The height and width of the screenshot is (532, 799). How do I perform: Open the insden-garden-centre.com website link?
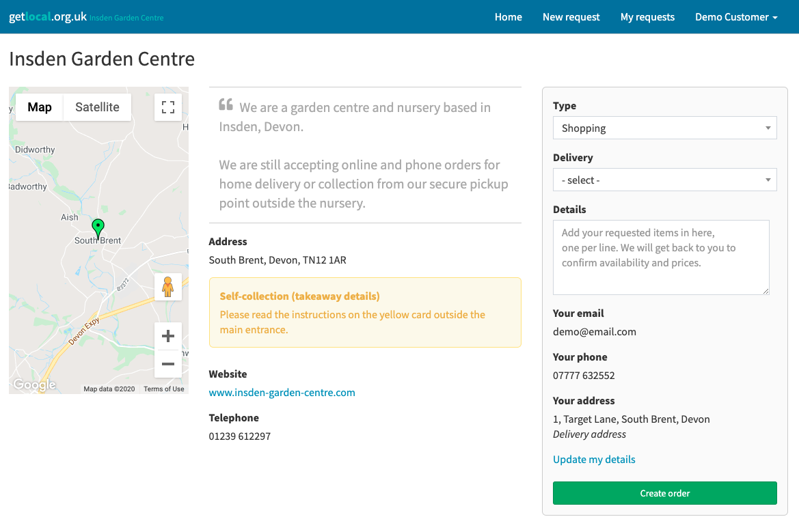[x=282, y=393]
